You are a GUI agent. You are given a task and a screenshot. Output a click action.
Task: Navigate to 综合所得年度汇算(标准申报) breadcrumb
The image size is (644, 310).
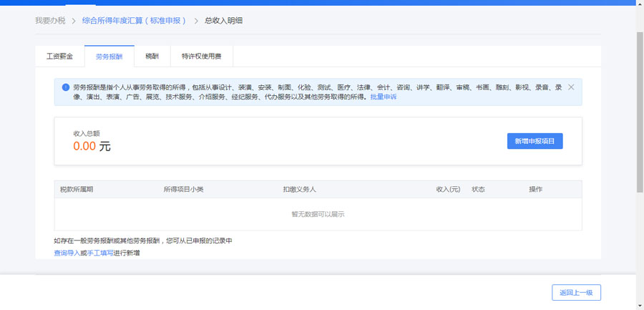(x=134, y=21)
